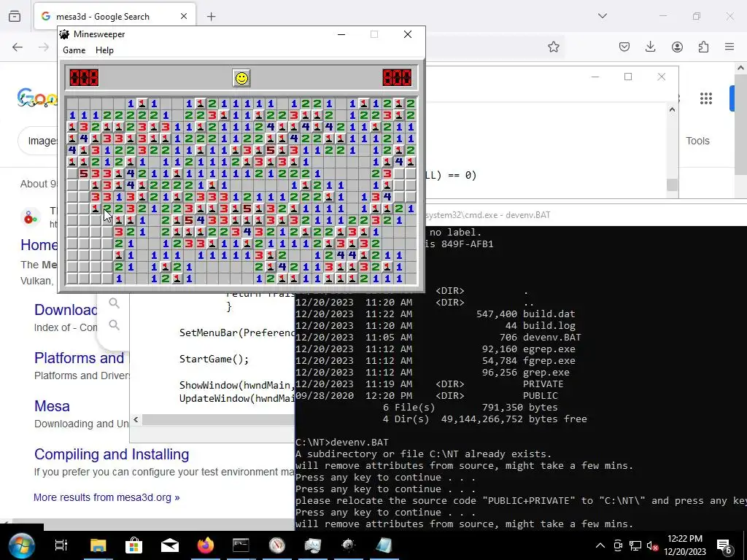Image resolution: width=747 pixels, height=560 pixels.
Task: Open the Help menu in Minesweeper
Action: (104, 50)
